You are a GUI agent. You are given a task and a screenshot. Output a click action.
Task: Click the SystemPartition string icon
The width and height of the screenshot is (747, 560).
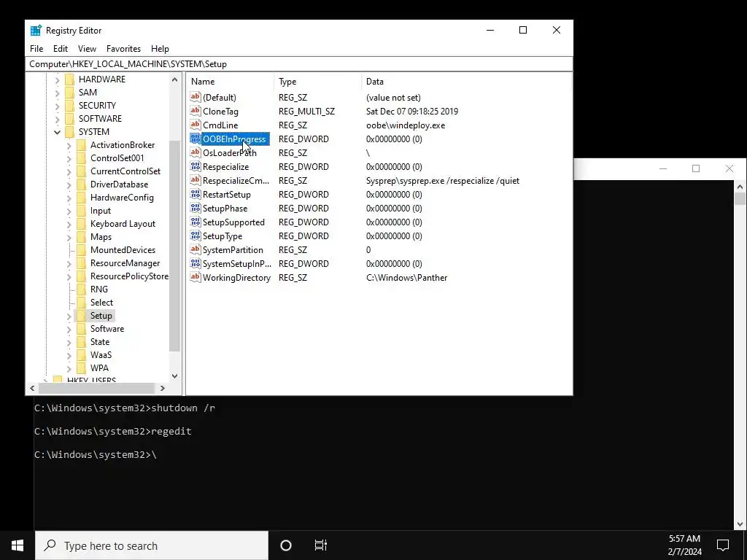tap(196, 249)
